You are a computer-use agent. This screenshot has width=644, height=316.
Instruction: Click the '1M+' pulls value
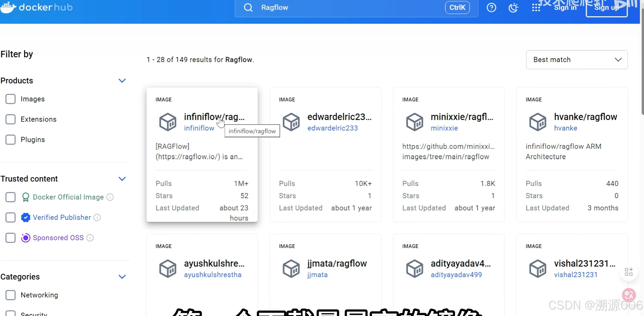(241, 184)
